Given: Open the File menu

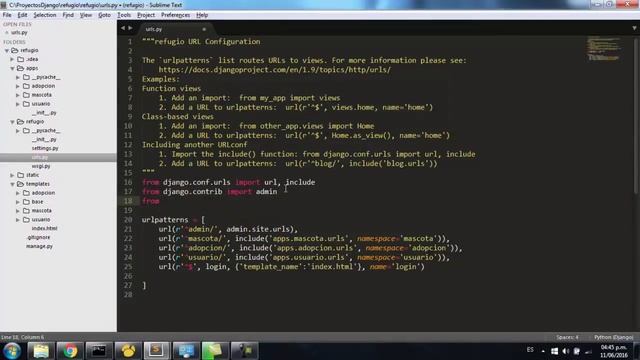Looking at the screenshot, I should tap(7, 15).
